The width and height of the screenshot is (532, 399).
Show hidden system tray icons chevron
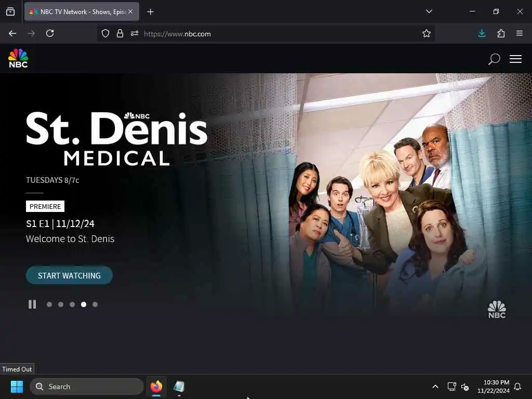click(x=435, y=387)
